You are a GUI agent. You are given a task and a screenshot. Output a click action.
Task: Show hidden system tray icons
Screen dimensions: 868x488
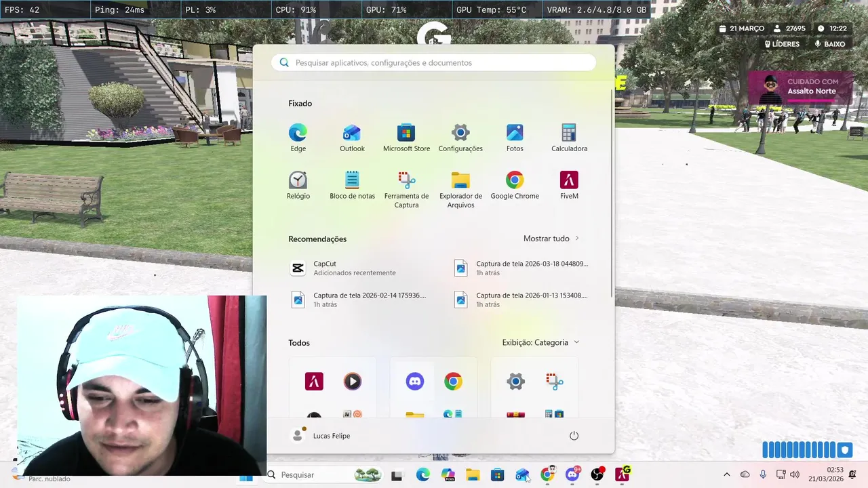tap(727, 474)
